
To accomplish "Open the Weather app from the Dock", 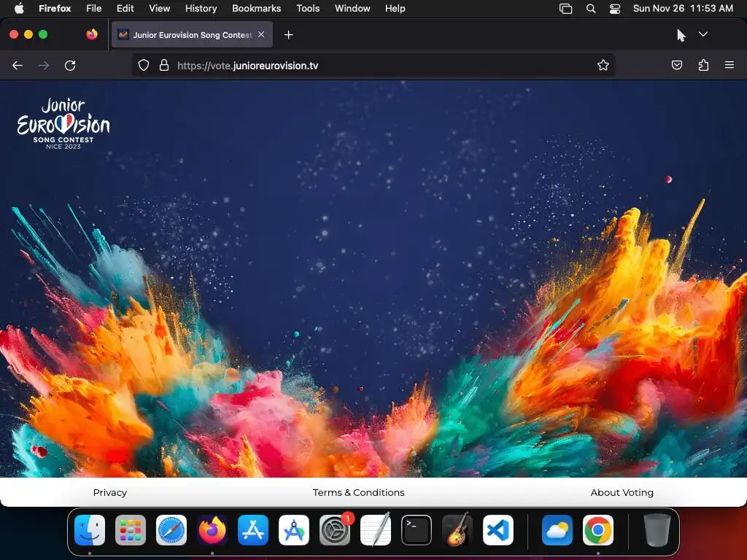I will point(557,530).
